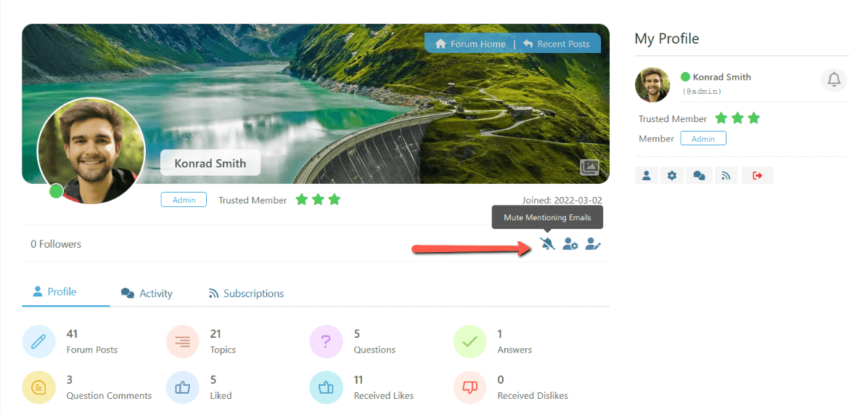Click the Mute Mentioning Emails bell icon

(547, 243)
